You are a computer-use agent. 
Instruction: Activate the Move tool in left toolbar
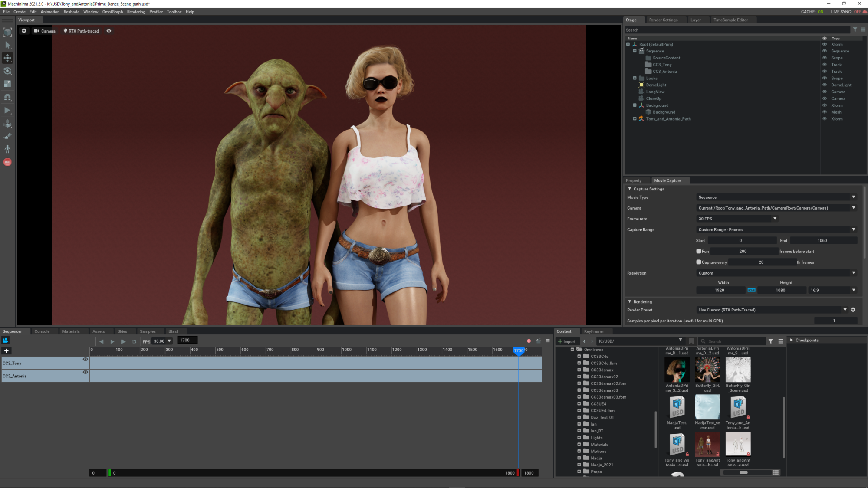point(7,58)
